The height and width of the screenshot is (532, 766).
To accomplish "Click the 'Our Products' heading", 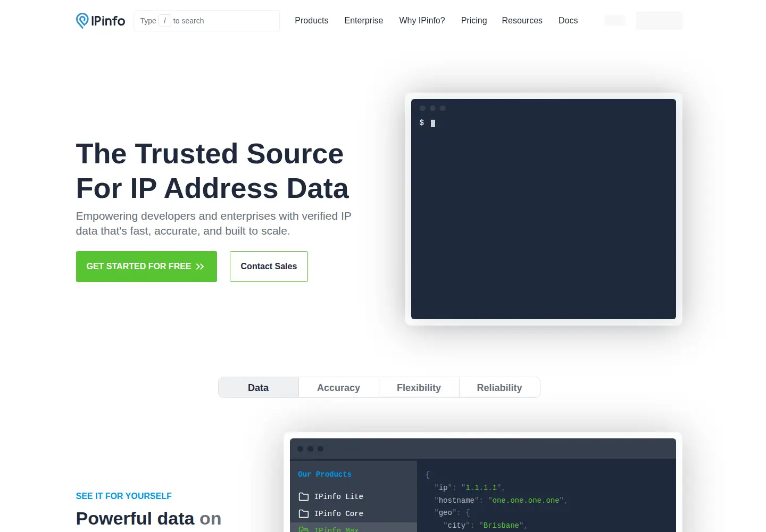I will click(324, 474).
